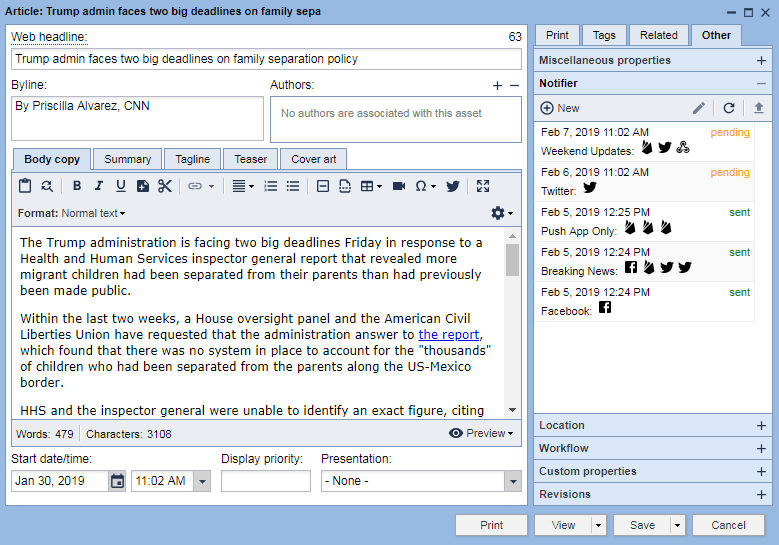This screenshot has height=545, width=779.
Task: Toggle Italic formatting
Action: [x=99, y=186]
